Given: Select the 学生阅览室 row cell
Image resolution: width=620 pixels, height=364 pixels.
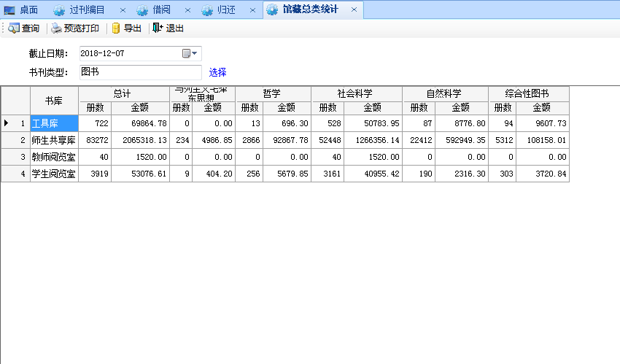Looking at the screenshot, I should [x=53, y=174].
